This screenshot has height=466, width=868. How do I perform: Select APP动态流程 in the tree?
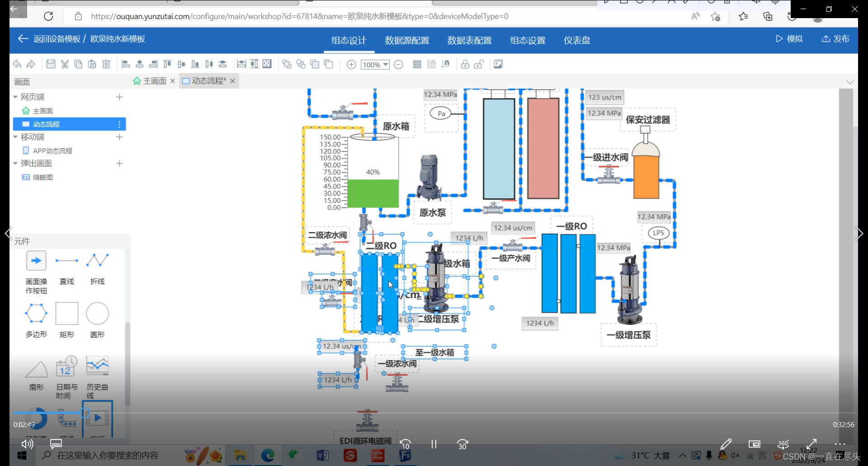[52, 151]
